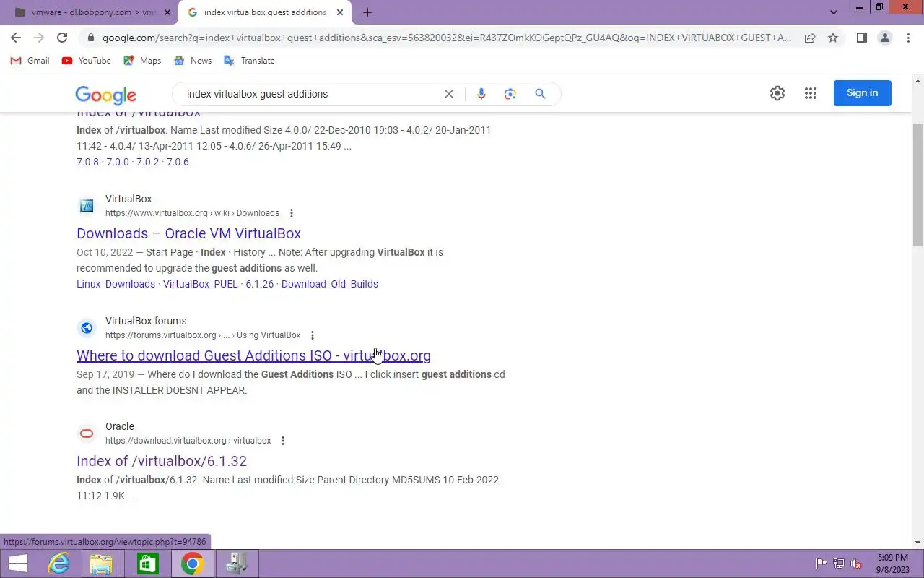
Task: Focus the Google search input field
Action: tap(310, 94)
